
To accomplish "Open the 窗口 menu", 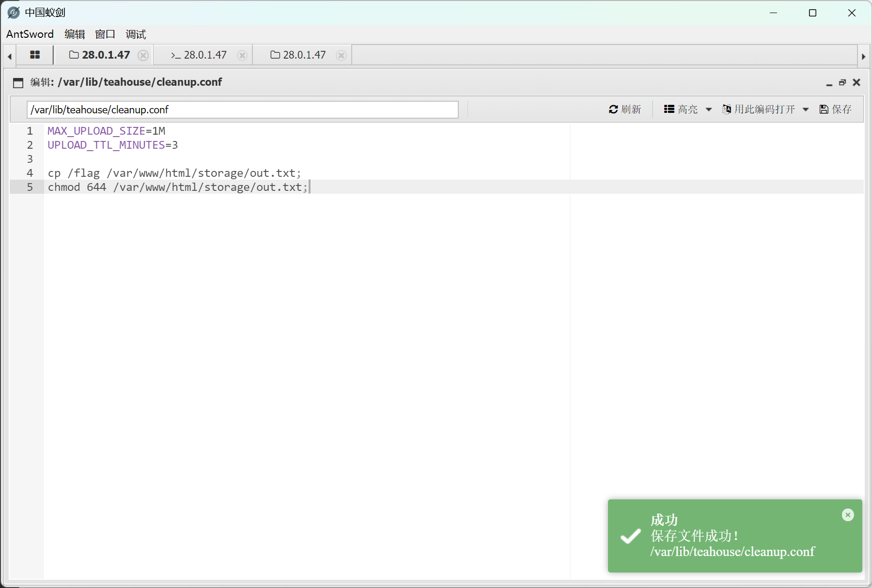I will pyautogui.click(x=105, y=34).
